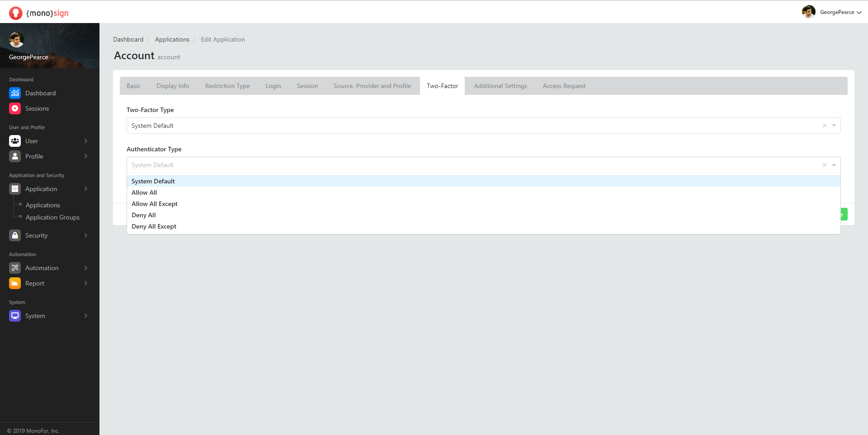The width and height of the screenshot is (868, 435).
Task: Open Applications submenu item in sidebar
Action: click(x=43, y=205)
